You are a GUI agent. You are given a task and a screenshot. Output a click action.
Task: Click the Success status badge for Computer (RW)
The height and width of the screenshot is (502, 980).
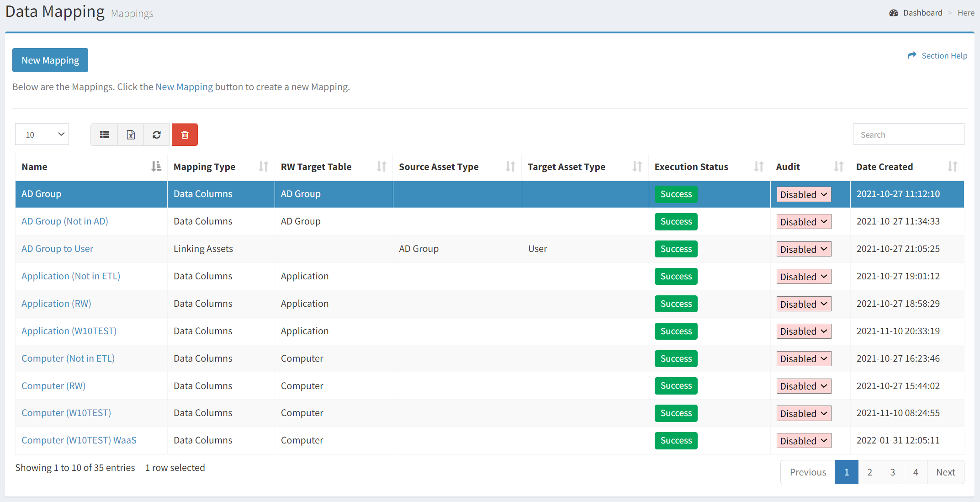(676, 385)
